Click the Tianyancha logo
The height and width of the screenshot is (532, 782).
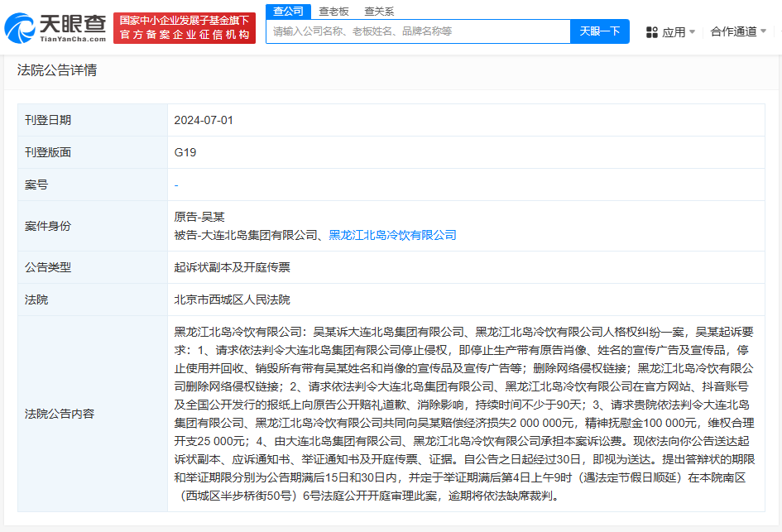(55, 28)
